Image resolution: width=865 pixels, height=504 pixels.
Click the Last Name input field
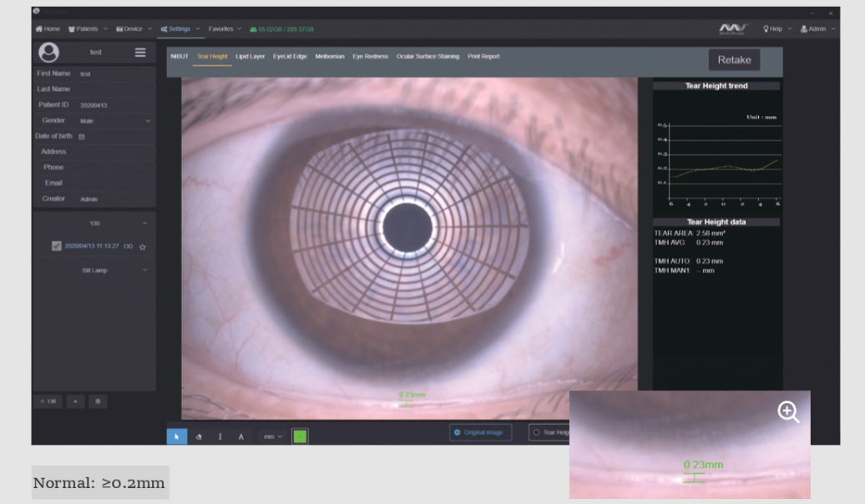tap(115, 89)
